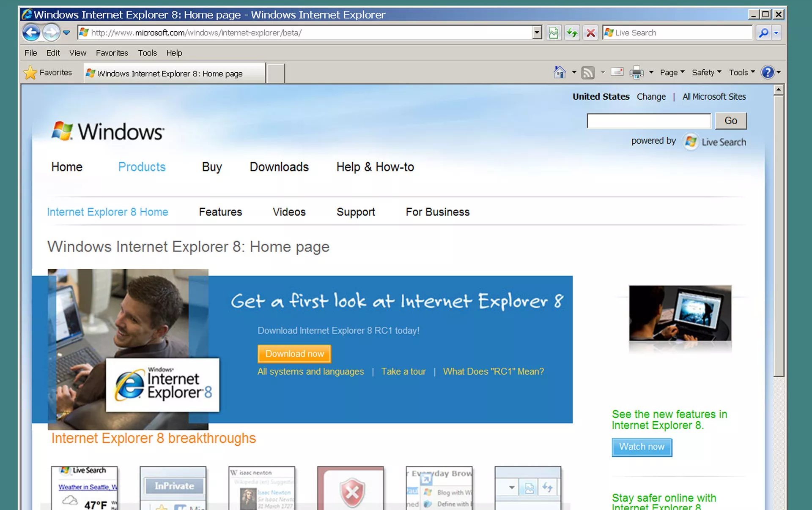The height and width of the screenshot is (510, 812).
Task: Click the Internet Explorer 8 logo banner image
Action: point(162,385)
